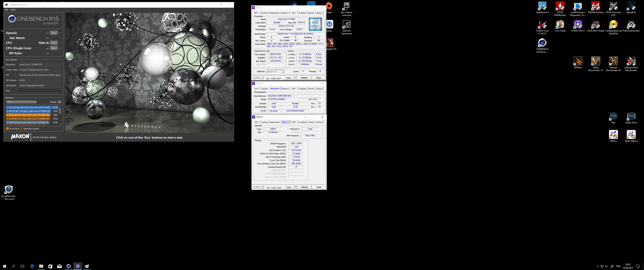Open CPUID CPU-Z desktop shortcut
The width and height of the screenshot is (644, 270).
point(578,26)
